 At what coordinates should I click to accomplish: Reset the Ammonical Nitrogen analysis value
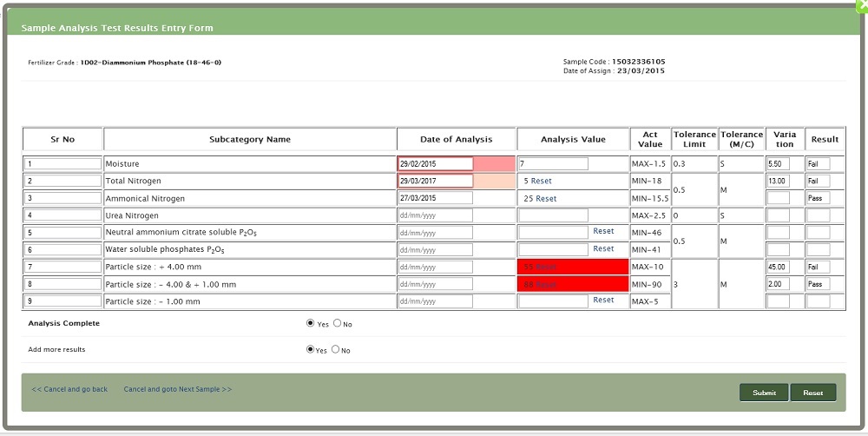pos(546,199)
